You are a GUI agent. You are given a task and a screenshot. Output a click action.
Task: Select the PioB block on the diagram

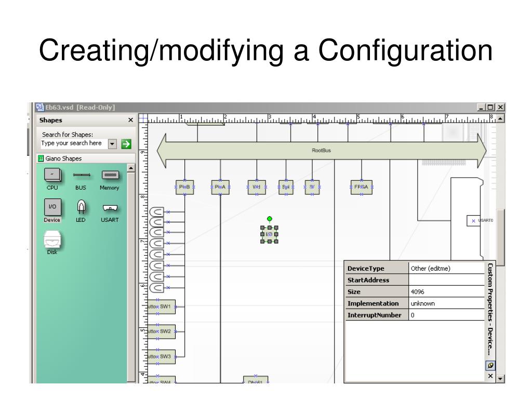coord(185,187)
